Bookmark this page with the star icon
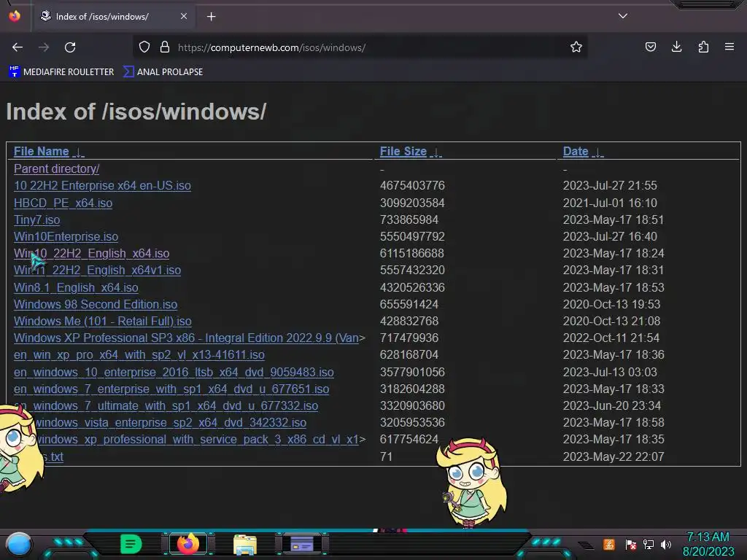The height and width of the screenshot is (560, 747). [576, 47]
